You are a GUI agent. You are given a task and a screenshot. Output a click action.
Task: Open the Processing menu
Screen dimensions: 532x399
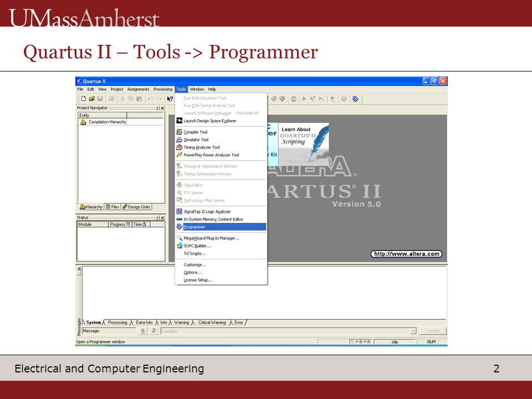tap(163, 89)
